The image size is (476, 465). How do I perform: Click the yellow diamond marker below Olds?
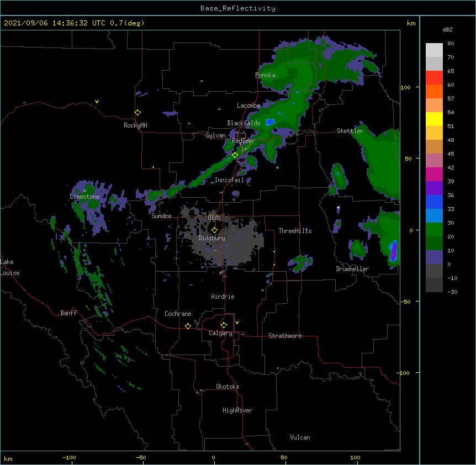[214, 230]
